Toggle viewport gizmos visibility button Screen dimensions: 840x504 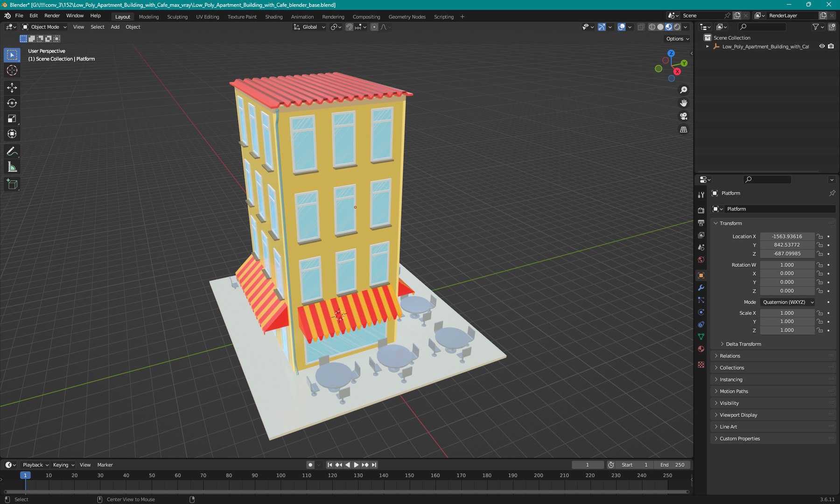click(x=602, y=27)
